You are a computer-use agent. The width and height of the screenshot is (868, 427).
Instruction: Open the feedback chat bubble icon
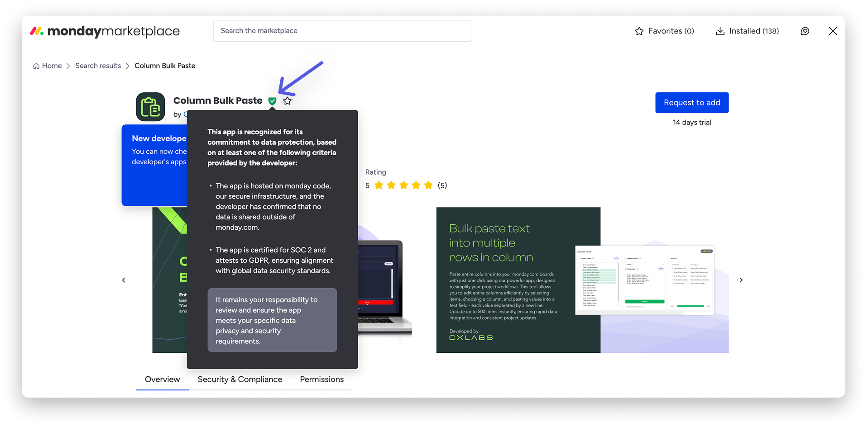tap(805, 31)
